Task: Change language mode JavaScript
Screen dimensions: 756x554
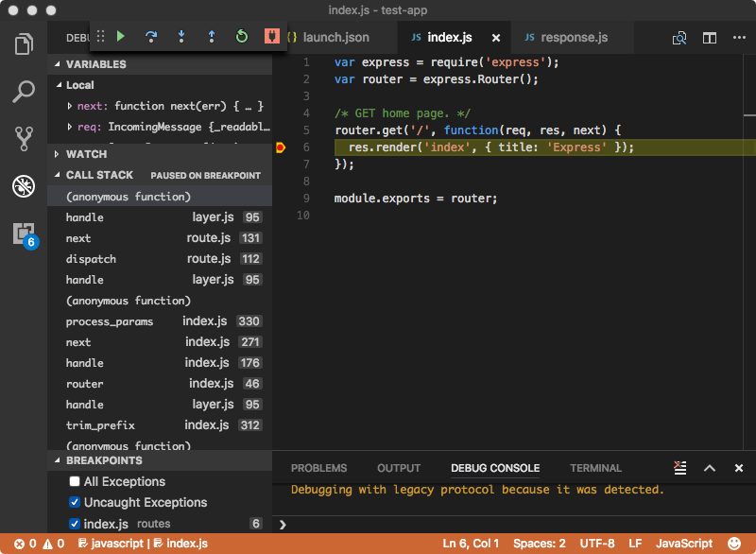Action: tap(683, 544)
